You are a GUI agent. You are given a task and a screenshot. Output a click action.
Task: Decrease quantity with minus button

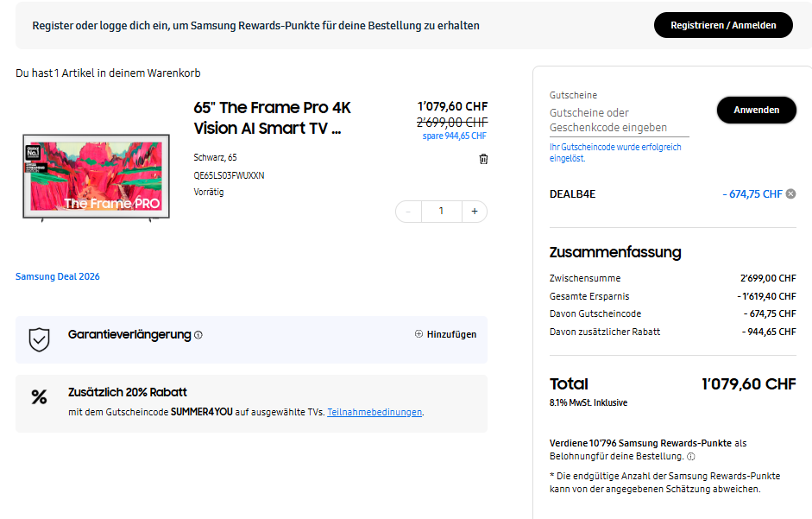(408, 212)
